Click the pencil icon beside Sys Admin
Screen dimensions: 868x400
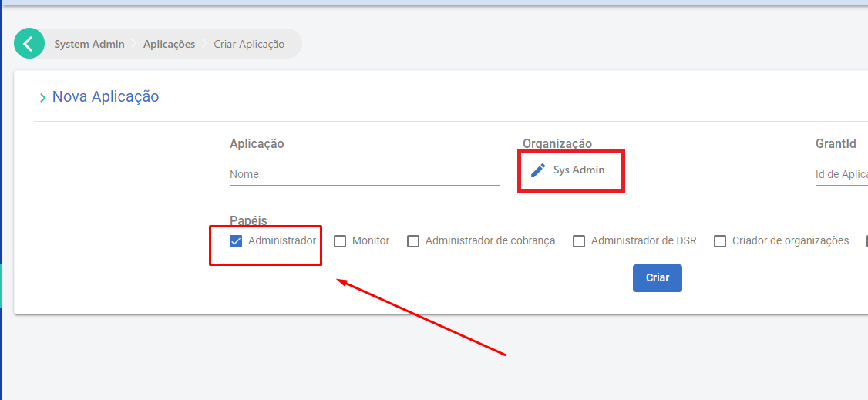[x=537, y=170]
